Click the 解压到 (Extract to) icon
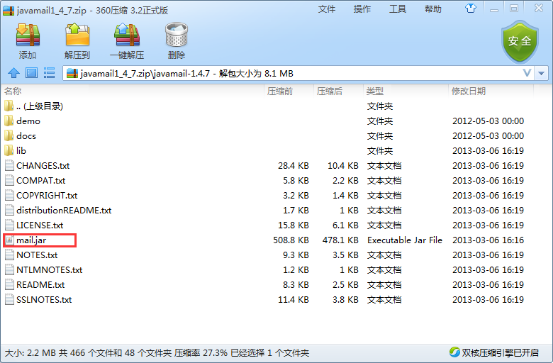Image resolution: width=553 pixels, height=363 pixels. 77,35
